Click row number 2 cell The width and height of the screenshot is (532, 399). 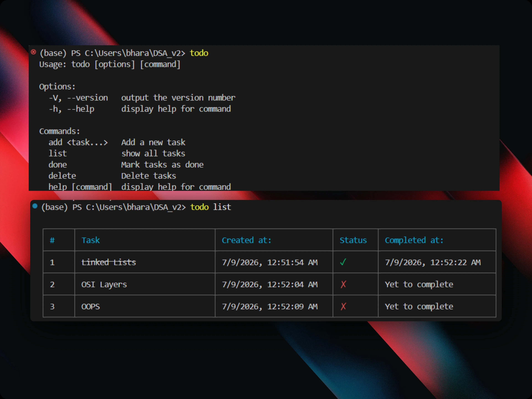click(59, 284)
